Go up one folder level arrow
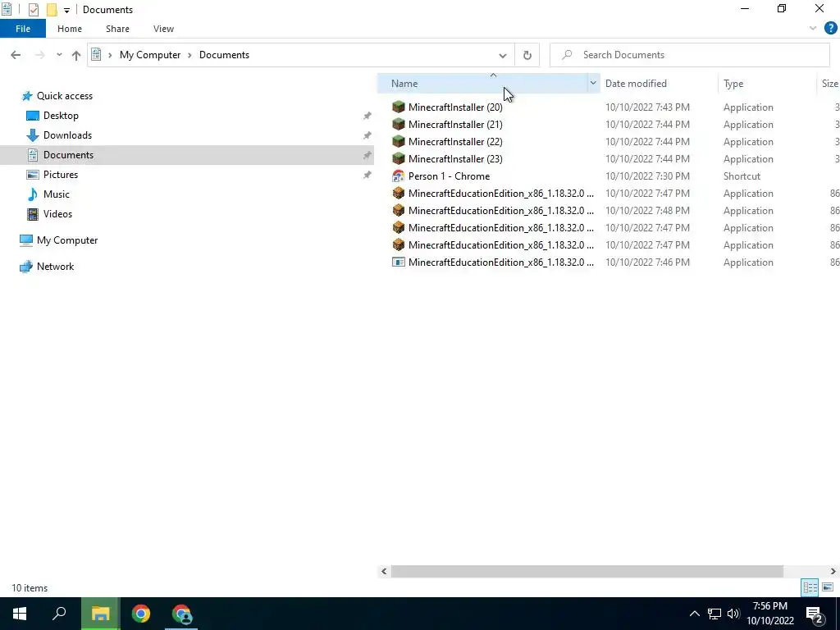This screenshot has width=840, height=630. click(76, 55)
